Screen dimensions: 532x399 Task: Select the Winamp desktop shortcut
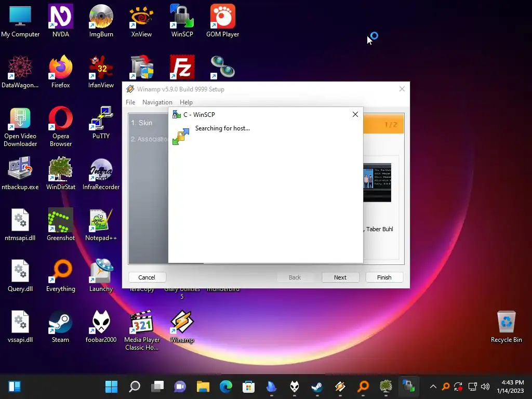pos(182,326)
